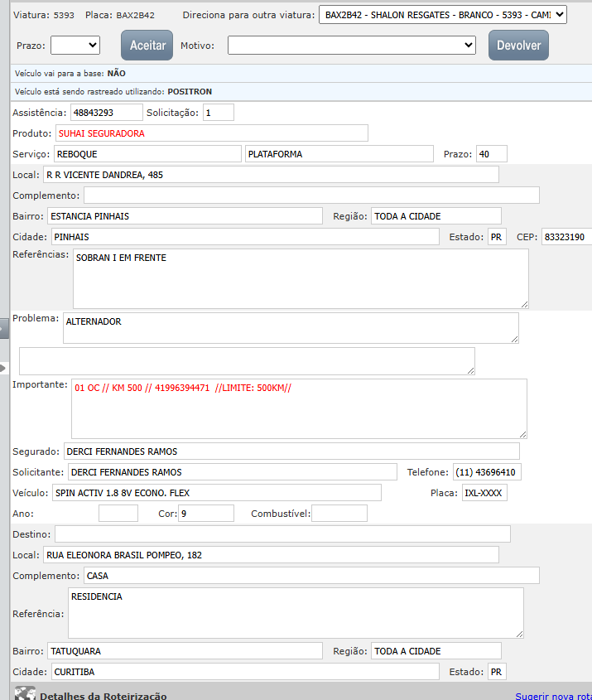
Task: Grab the Referências textarea resize handle
Action: (x=523, y=303)
